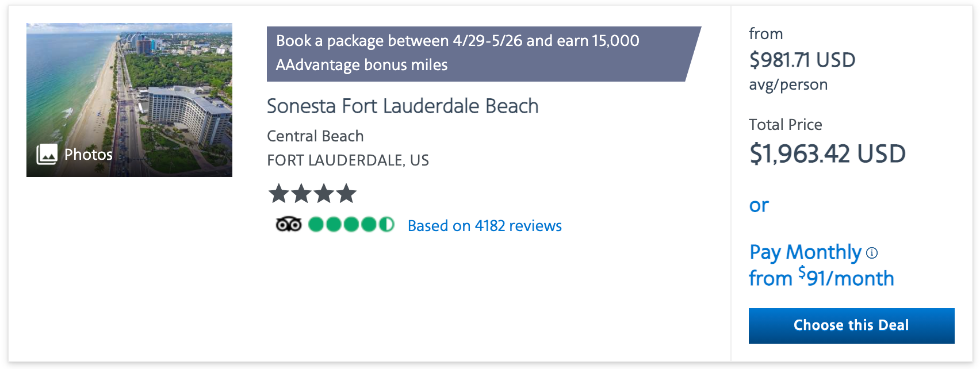Viewport: 980px width, 369px height.
Task: Click the half-filled TripAdvisor rating bubble
Action: [x=386, y=225]
